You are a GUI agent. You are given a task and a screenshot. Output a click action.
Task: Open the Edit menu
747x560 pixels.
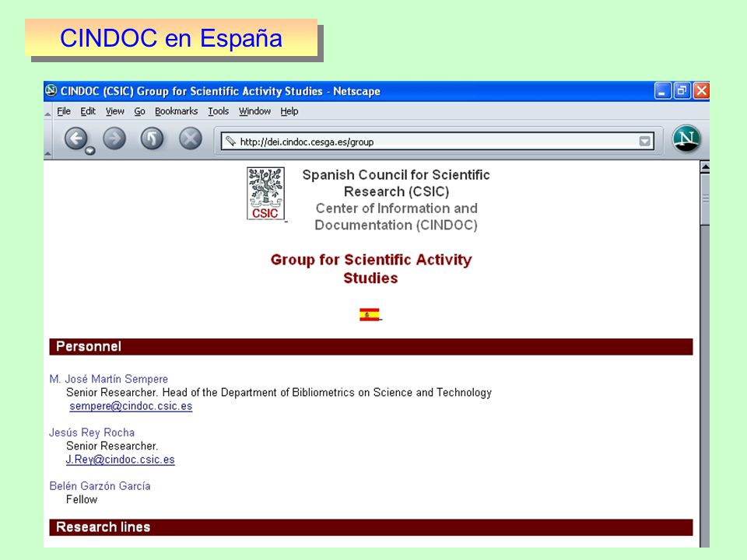(88, 111)
